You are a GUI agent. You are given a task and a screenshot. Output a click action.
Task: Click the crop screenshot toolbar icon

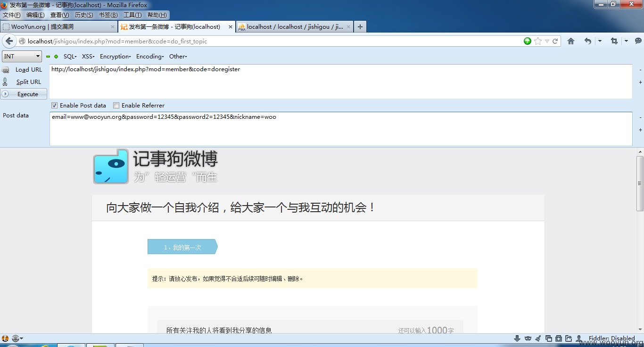[x=614, y=41]
